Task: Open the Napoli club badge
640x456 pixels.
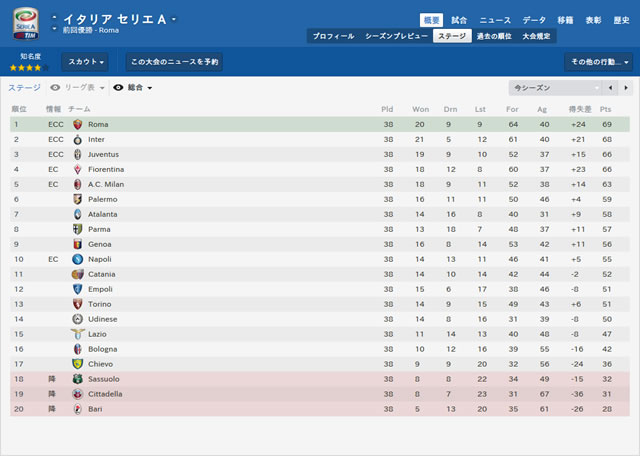Action: (78, 259)
